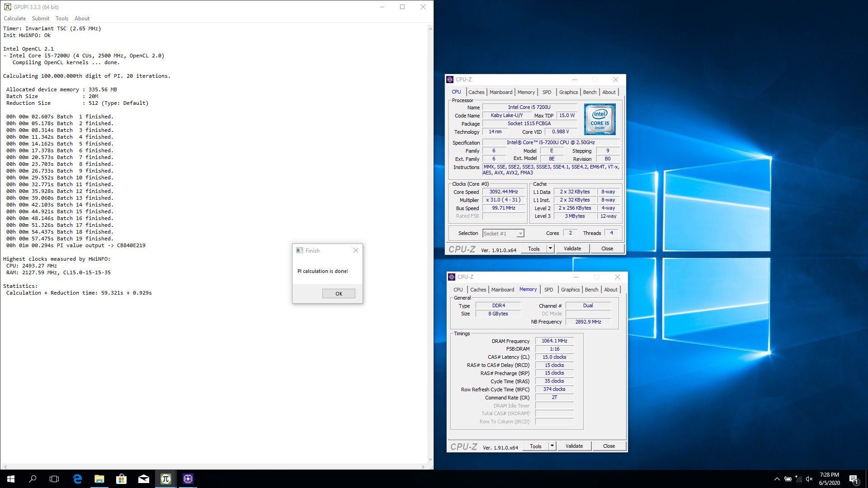Image resolution: width=868 pixels, height=488 pixels.
Task: Switch to GPUPI taskbar icon
Action: 165,479
